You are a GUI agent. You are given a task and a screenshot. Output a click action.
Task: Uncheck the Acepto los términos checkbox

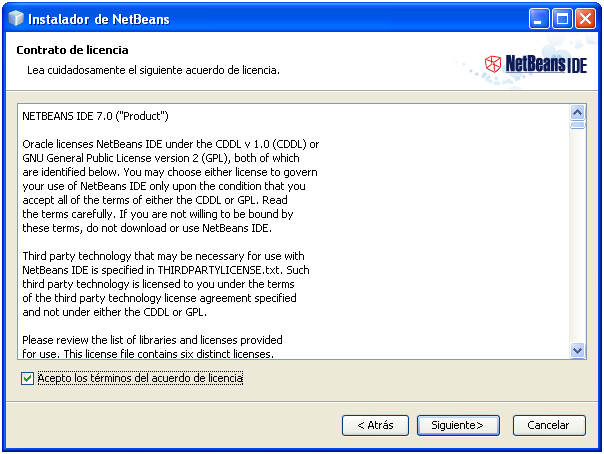[x=27, y=379]
